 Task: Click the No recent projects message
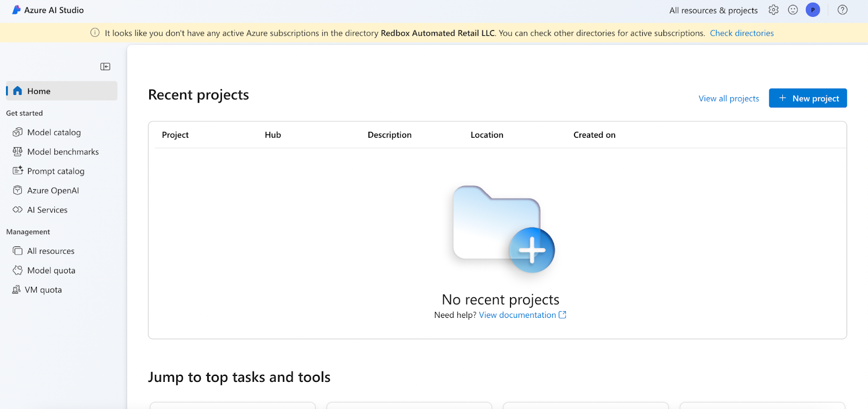501,299
